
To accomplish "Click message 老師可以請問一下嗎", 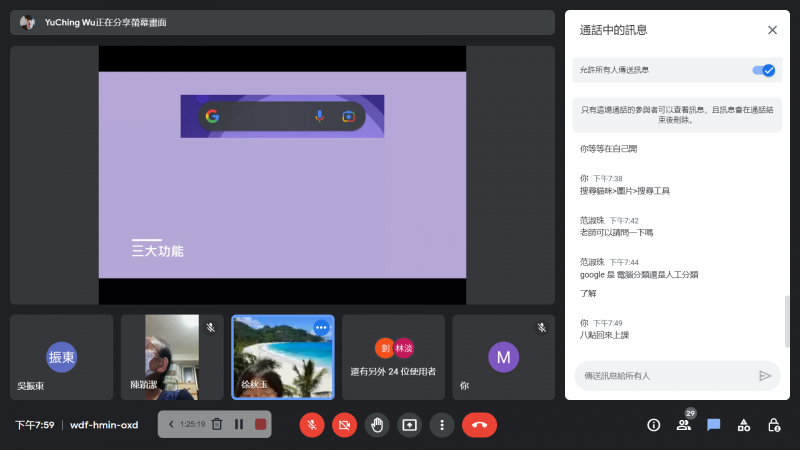I will pyautogui.click(x=616, y=233).
